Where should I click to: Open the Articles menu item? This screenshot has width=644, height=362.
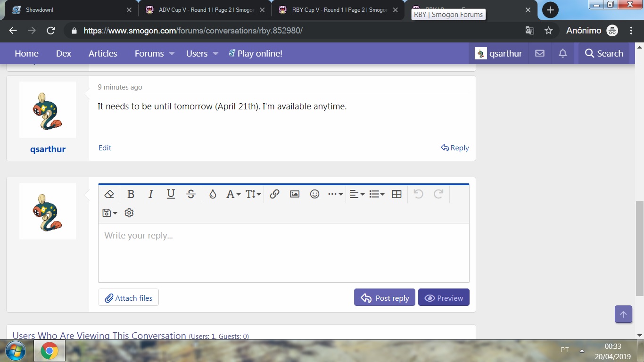103,54
